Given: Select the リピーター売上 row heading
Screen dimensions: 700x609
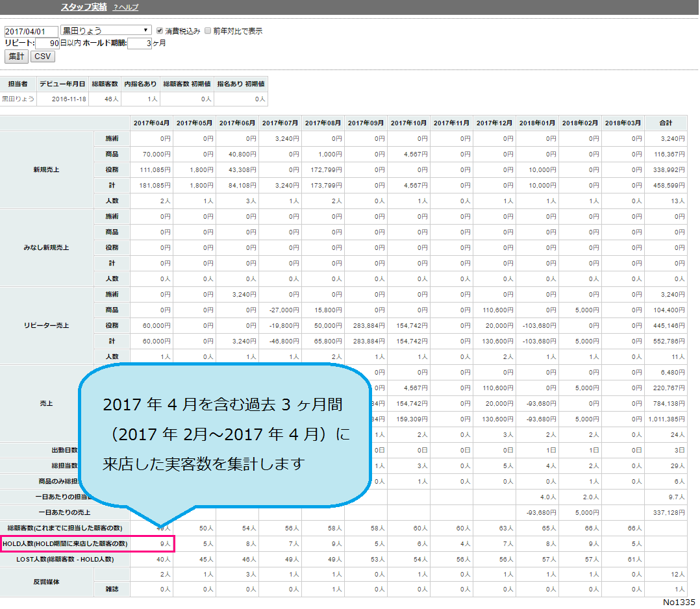Looking at the screenshot, I should [x=47, y=325].
